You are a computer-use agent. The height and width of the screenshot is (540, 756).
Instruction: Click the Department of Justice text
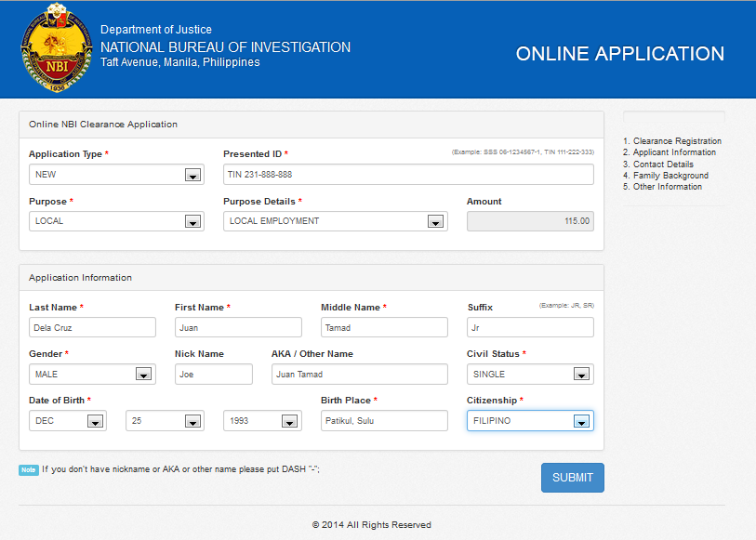[155, 30]
